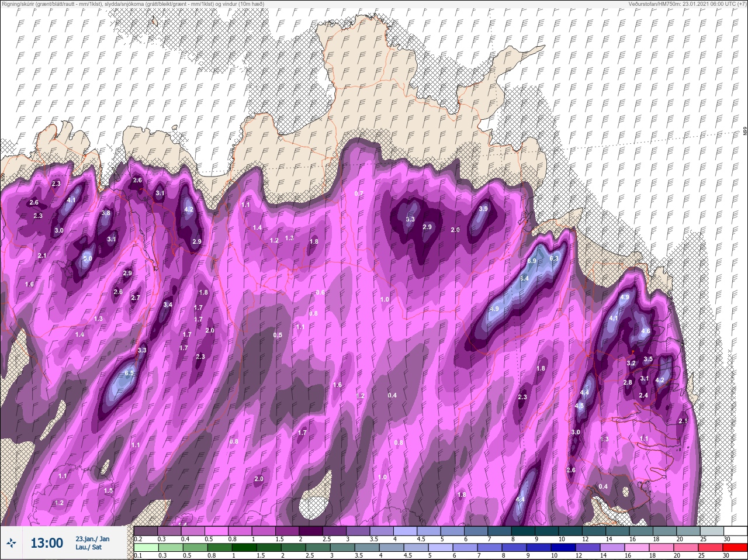
Task: Click the date text 23.jan./ Jan
Action: click(x=92, y=538)
